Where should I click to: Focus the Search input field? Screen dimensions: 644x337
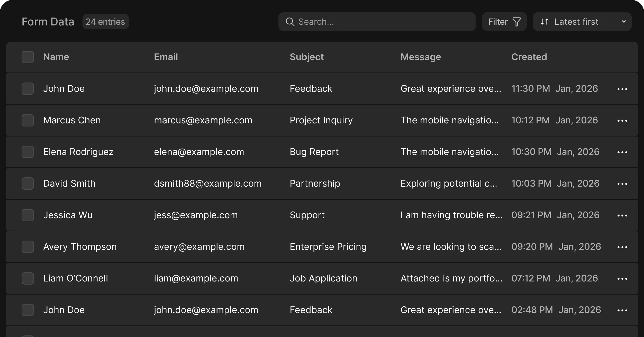click(x=377, y=22)
